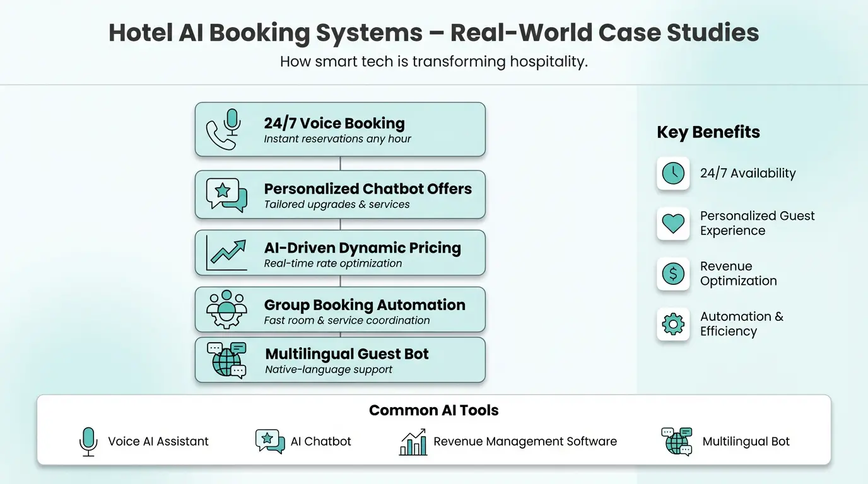Click the Key Benefits heading
868x484 pixels.
708,132
